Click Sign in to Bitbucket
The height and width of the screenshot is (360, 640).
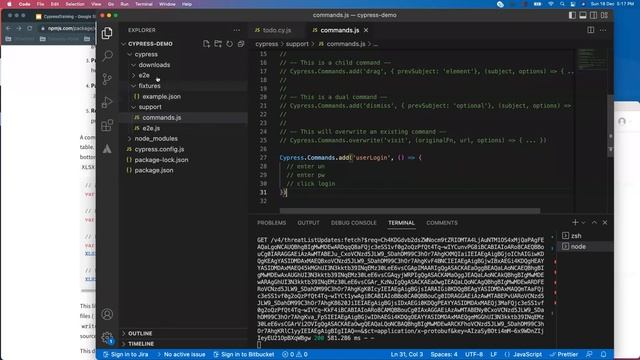tap(244, 354)
